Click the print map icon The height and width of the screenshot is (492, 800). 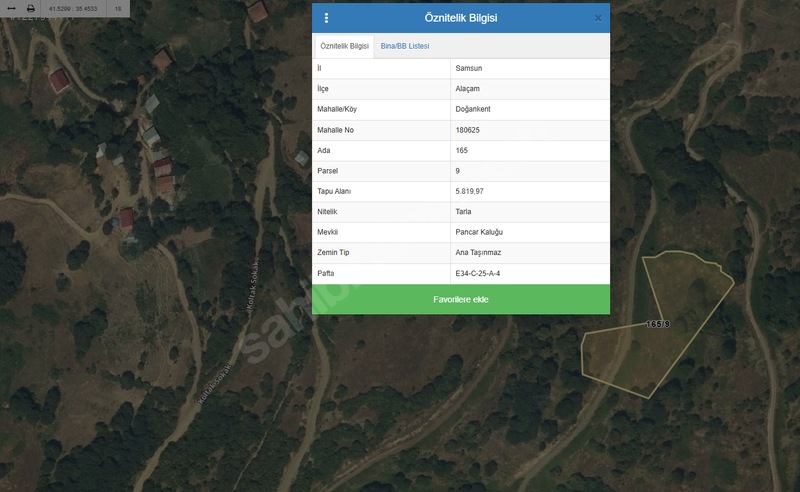pos(31,8)
